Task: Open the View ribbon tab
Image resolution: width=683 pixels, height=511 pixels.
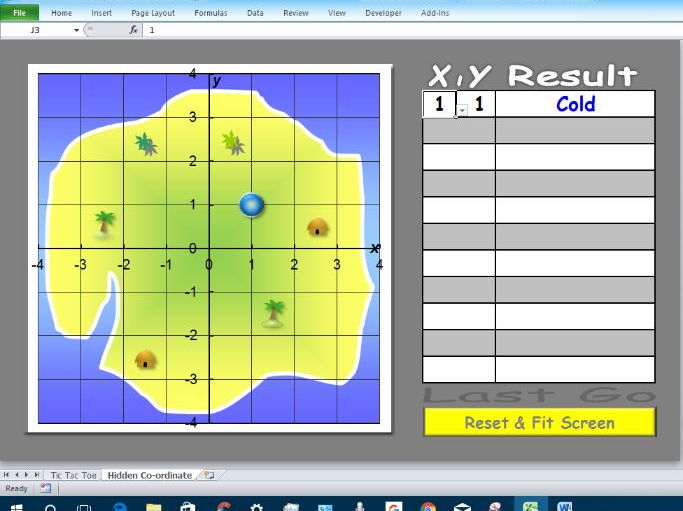Action: tap(337, 13)
